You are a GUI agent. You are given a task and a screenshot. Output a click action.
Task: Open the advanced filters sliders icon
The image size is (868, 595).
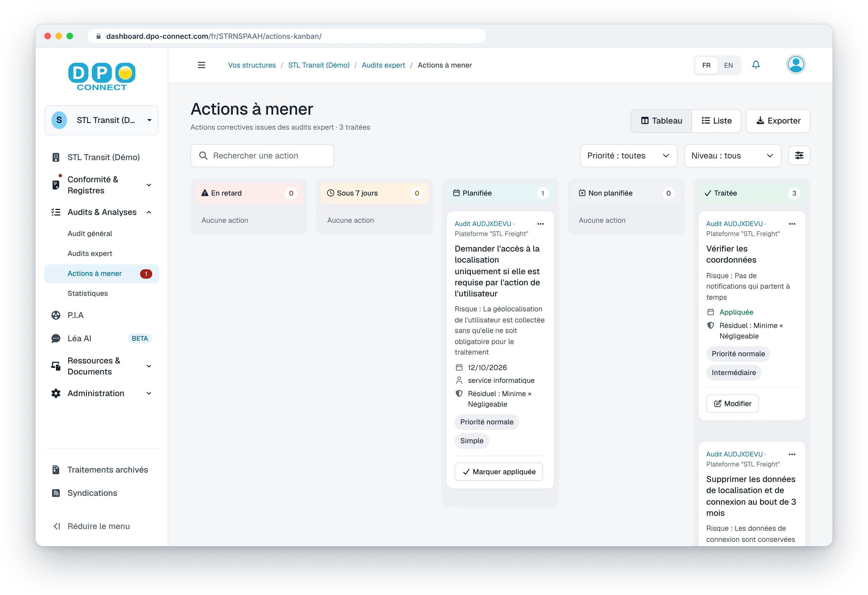coord(799,155)
